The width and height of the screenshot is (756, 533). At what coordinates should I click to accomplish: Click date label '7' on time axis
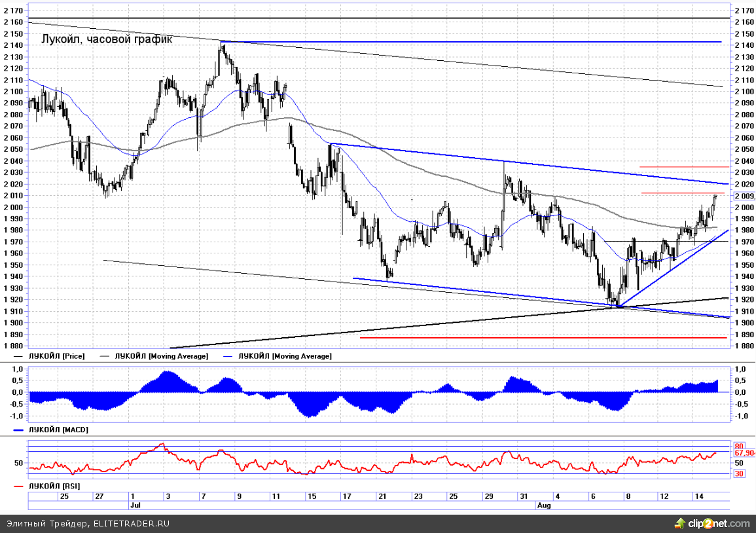tap(204, 496)
